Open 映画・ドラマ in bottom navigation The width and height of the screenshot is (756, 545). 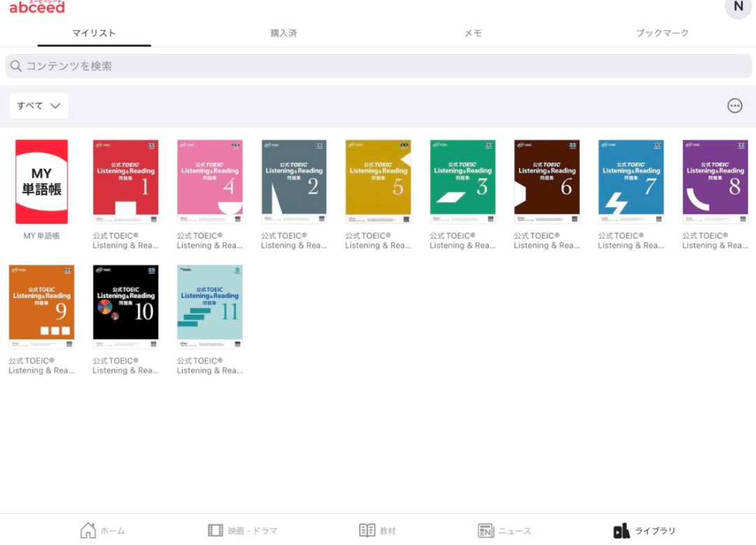point(242,530)
